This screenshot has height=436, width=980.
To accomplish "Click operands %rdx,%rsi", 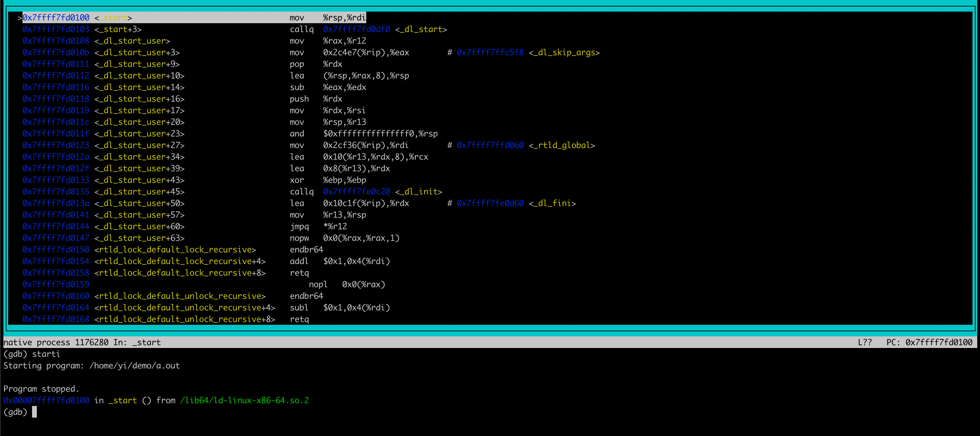I will click(344, 111).
